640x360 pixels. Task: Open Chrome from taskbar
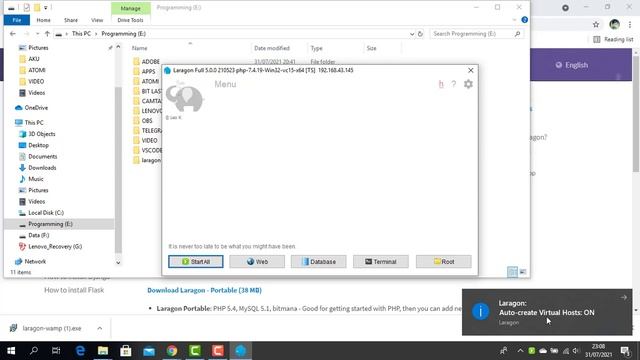(x=172, y=351)
